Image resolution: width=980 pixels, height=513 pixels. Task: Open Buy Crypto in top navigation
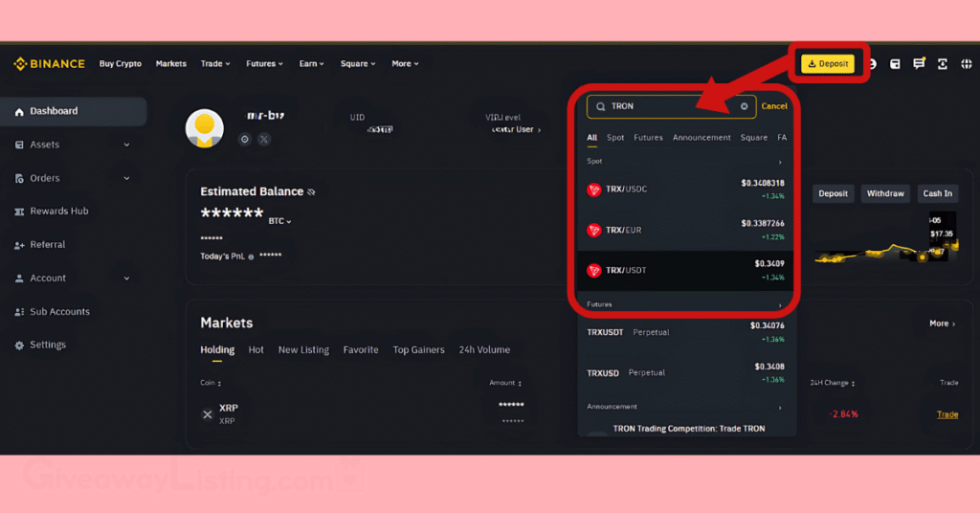(x=120, y=64)
